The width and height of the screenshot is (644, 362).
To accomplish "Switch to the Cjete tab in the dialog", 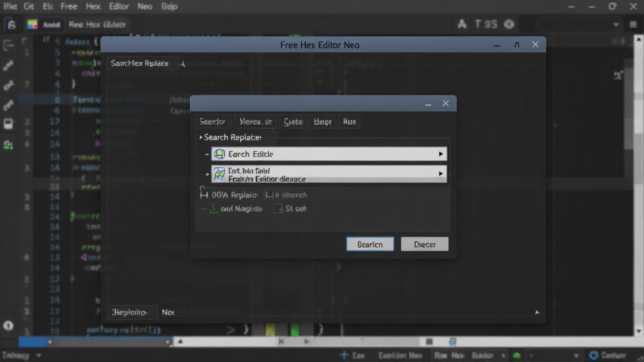I will [293, 121].
